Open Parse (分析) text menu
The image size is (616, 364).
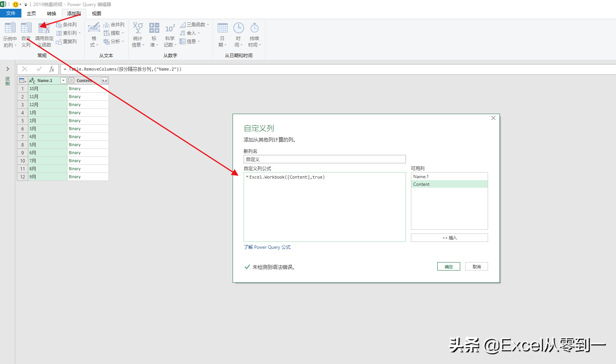click(x=114, y=42)
